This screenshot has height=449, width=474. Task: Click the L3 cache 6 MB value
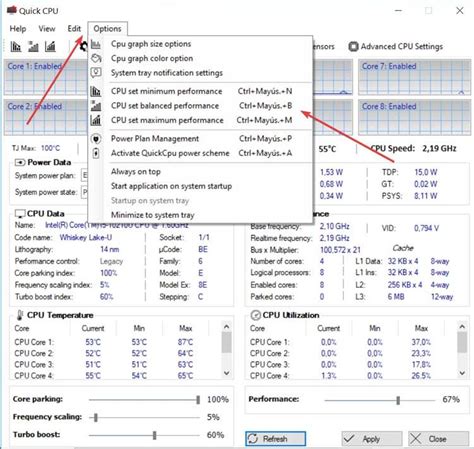coord(396,297)
